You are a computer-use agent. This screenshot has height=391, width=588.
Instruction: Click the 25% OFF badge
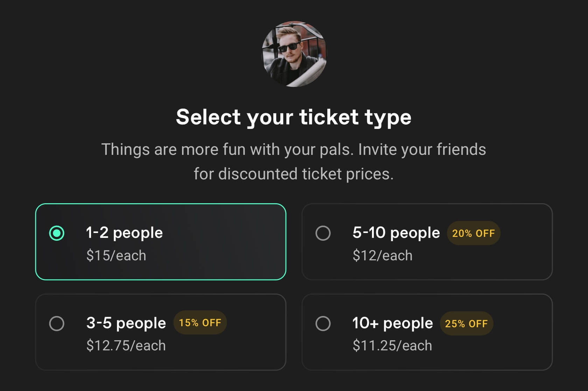(466, 324)
